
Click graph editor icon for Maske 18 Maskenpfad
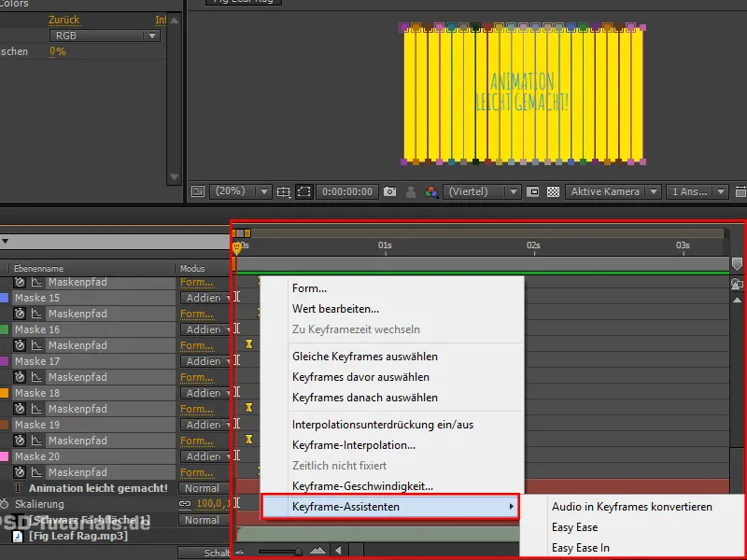pyautogui.click(x=36, y=409)
